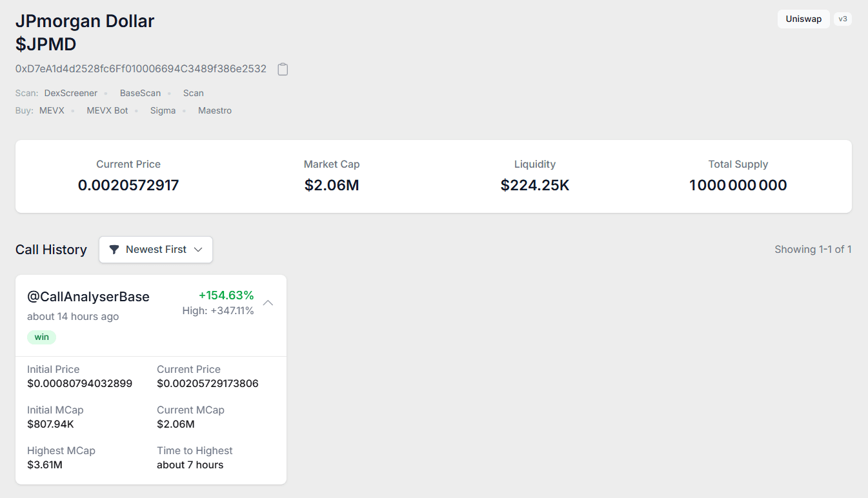Click the High: +347.11% text

pos(218,311)
